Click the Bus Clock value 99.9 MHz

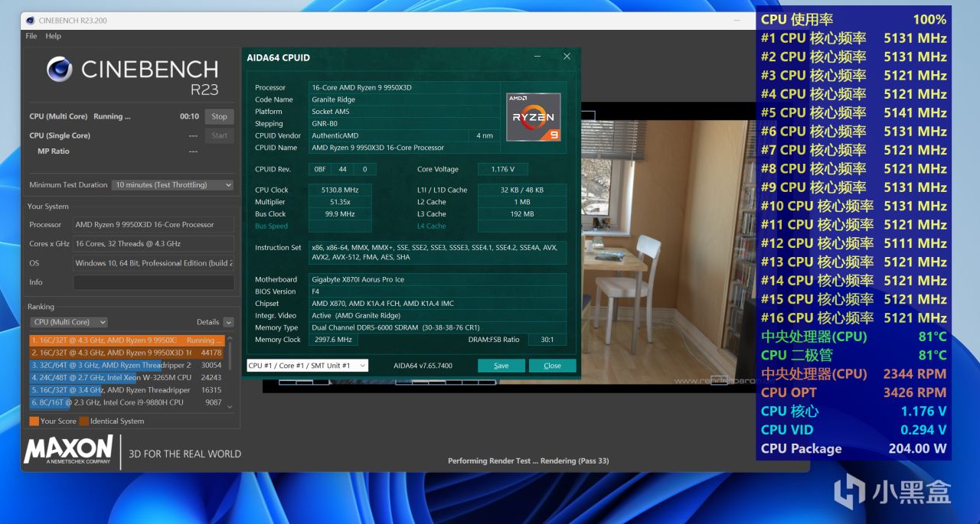pyautogui.click(x=340, y=214)
